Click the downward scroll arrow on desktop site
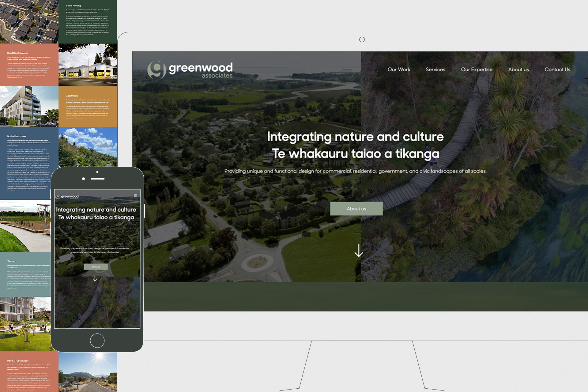The width and height of the screenshot is (588, 392). [359, 250]
